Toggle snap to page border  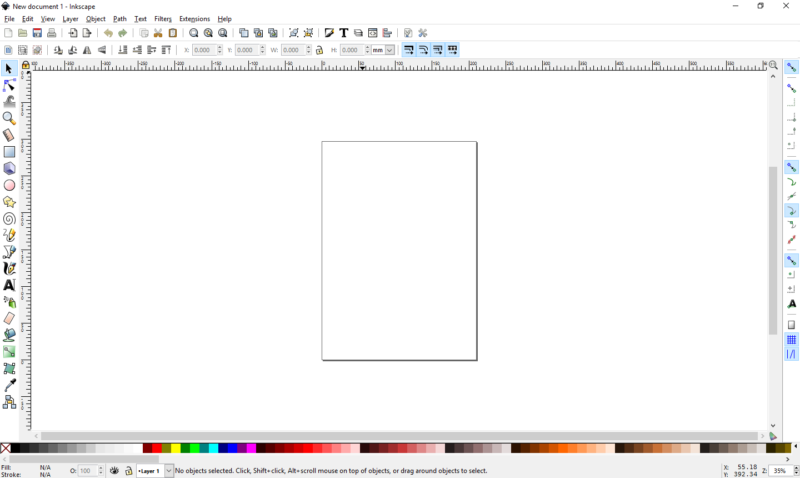(791, 325)
